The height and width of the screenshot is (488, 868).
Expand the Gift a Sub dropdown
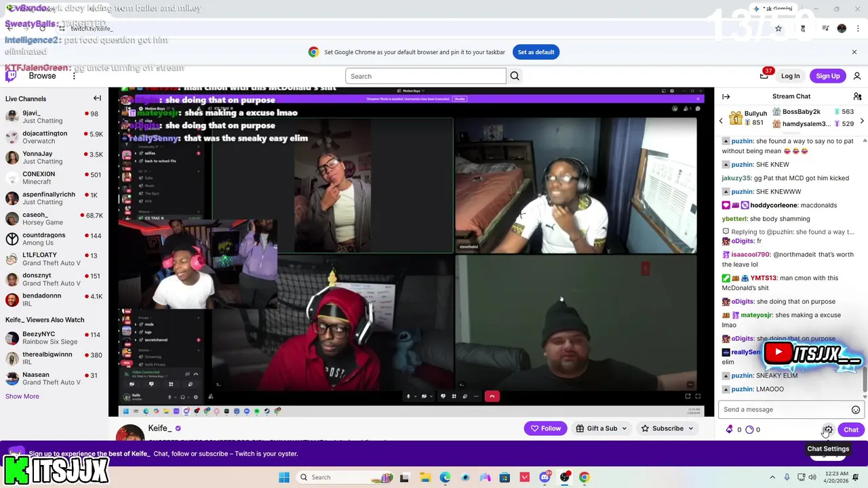(624, 428)
